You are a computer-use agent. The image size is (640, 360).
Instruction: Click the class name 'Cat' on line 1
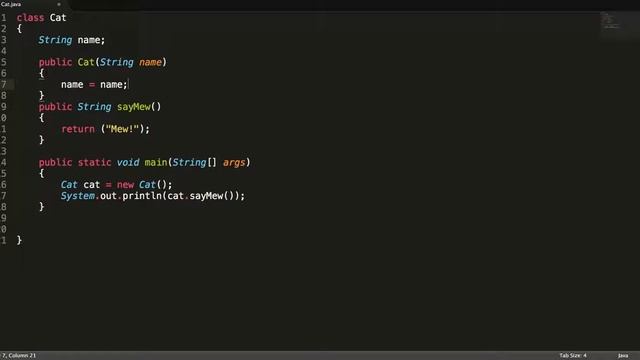coord(58,18)
